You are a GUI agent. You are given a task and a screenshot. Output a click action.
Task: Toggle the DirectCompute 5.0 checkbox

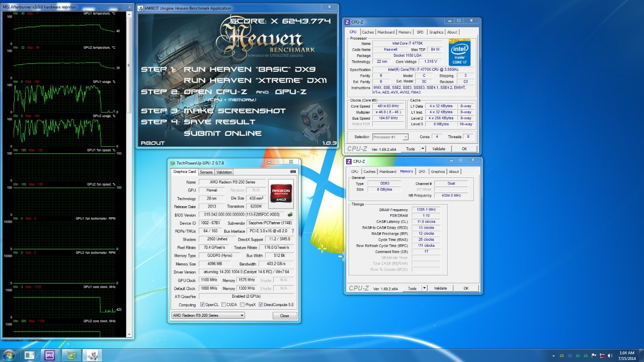click(x=261, y=305)
